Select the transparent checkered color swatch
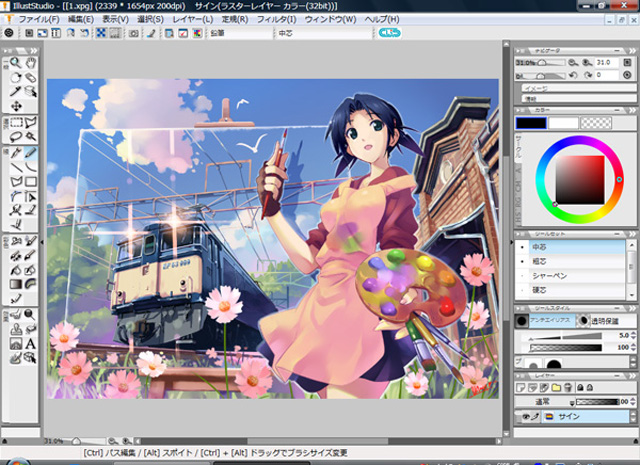640x465 pixels. [596, 123]
